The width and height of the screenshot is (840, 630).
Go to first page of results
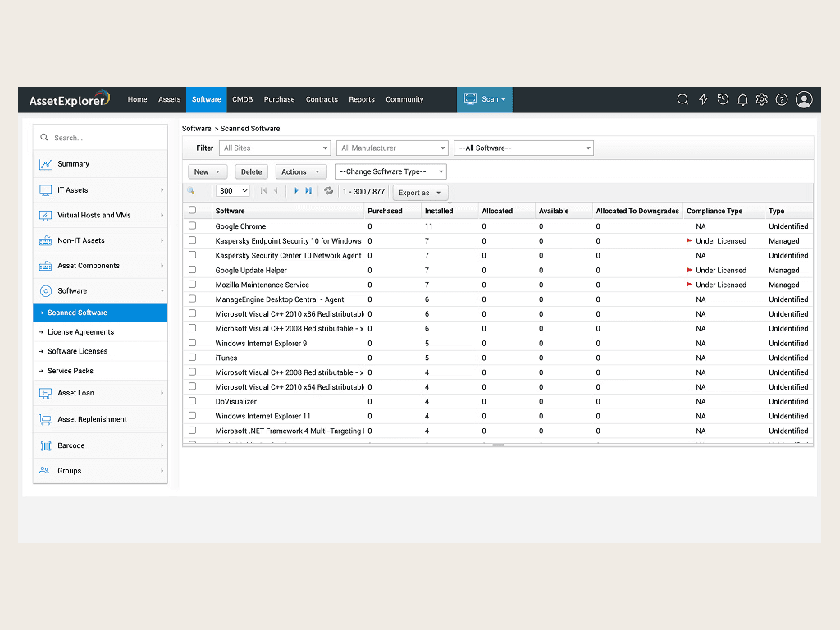click(x=263, y=190)
